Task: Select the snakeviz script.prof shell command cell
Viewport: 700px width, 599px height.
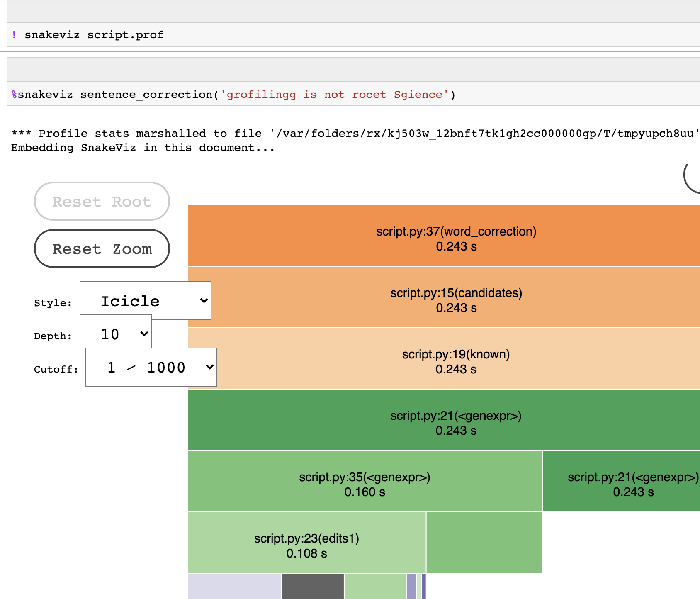Action: pyautogui.click(x=93, y=34)
